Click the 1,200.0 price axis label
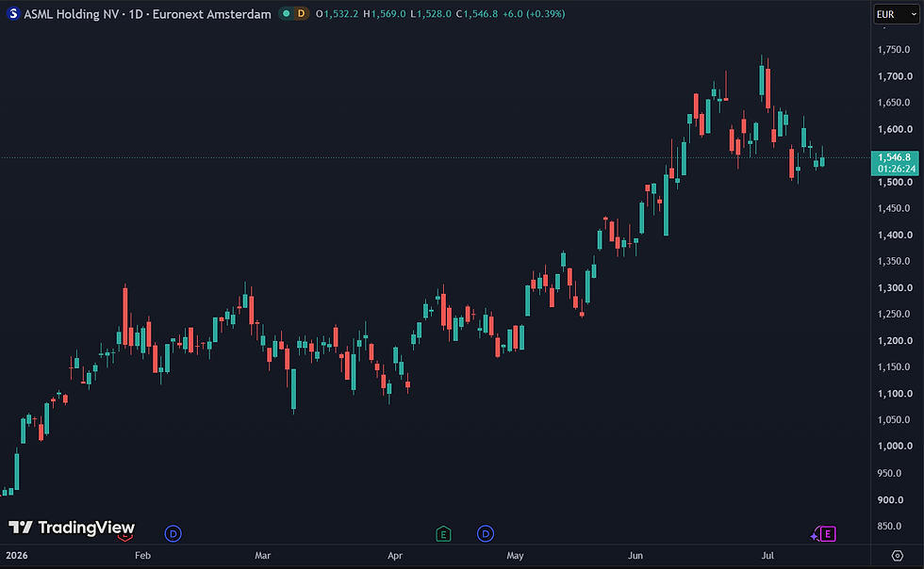The width and height of the screenshot is (924, 569). click(x=895, y=340)
